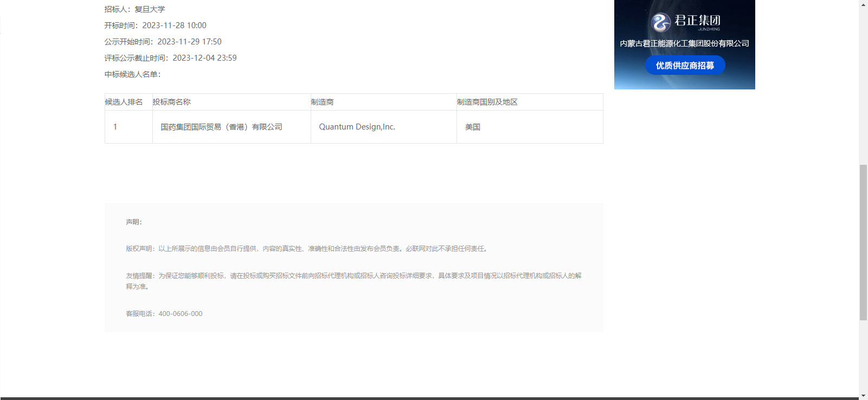This screenshot has height=400, width=868.
Task: Click the Quantum Design,Inc. manufacturer cell
Action: click(x=357, y=127)
